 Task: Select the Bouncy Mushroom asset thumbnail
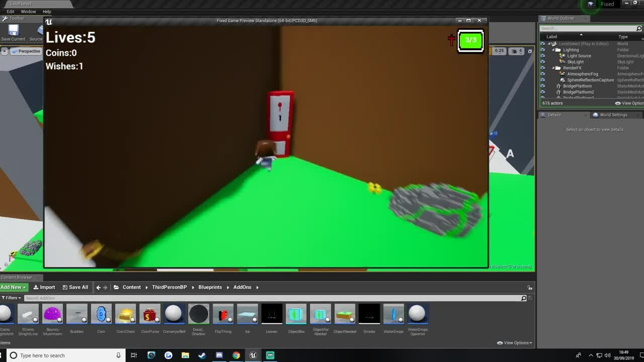point(52,314)
